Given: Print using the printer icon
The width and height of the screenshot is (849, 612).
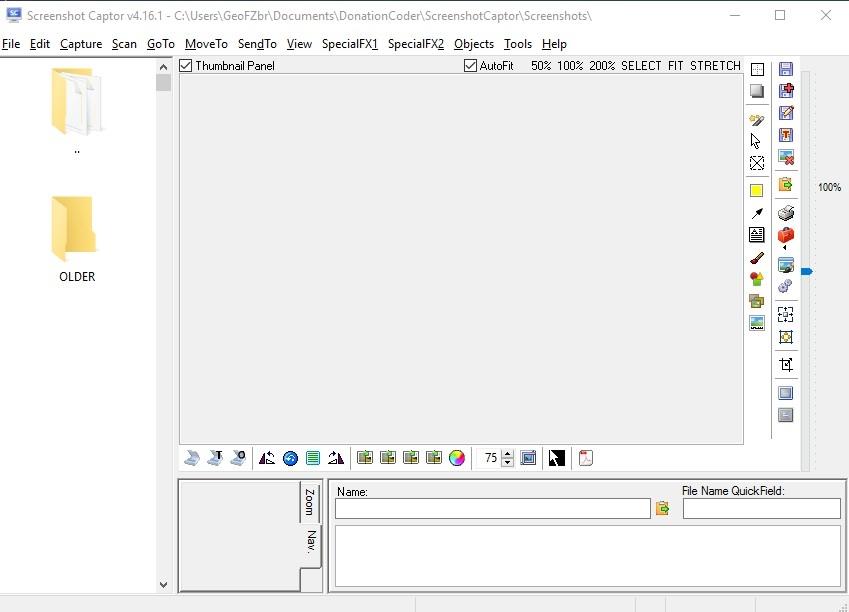Looking at the screenshot, I should 786,213.
